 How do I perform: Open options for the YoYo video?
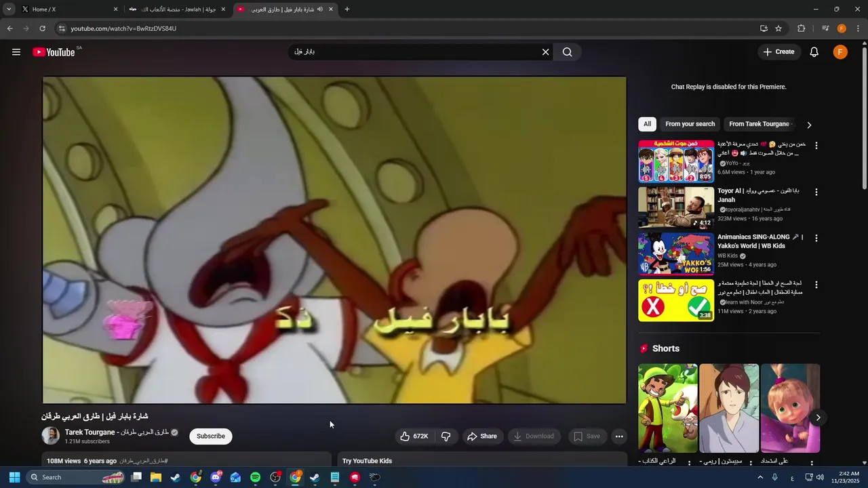click(x=816, y=146)
